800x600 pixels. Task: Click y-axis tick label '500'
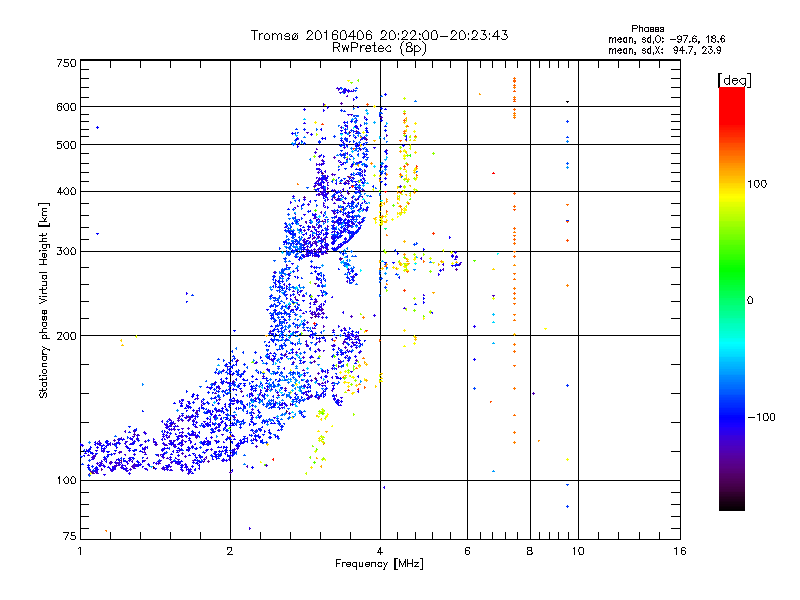pos(66,145)
